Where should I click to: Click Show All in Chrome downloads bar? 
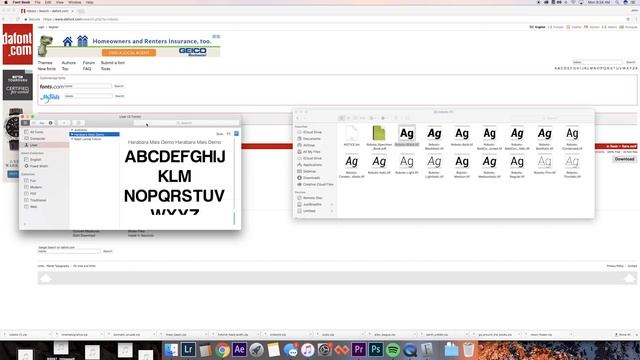(622, 335)
